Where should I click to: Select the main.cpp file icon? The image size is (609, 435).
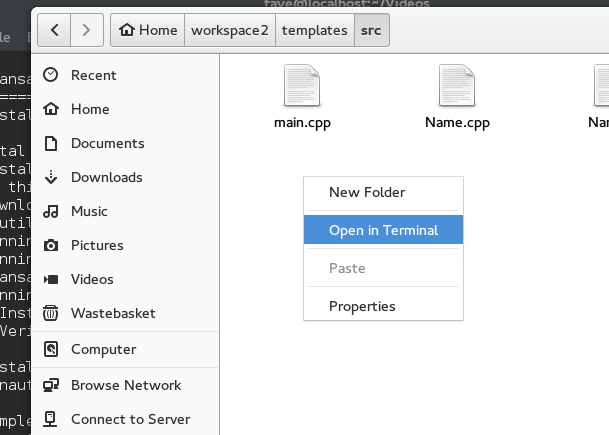tap(302, 85)
